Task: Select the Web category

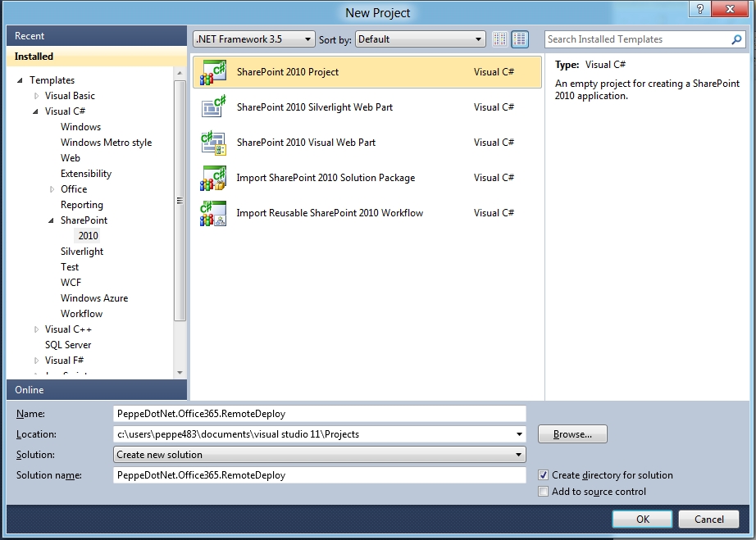Action: point(71,158)
